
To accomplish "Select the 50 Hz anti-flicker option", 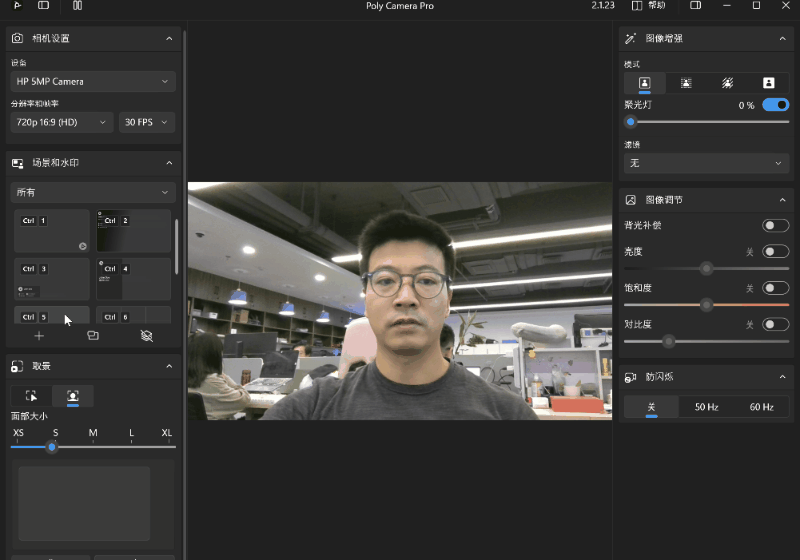I will coord(706,407).
